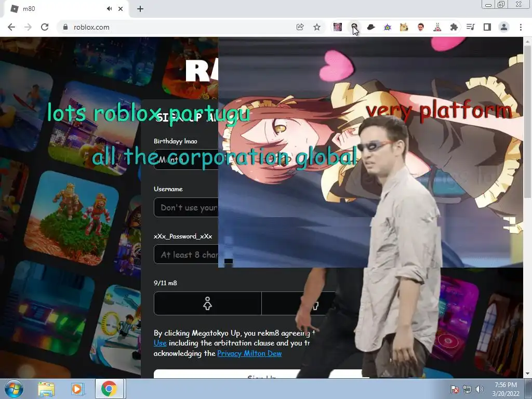Screen dimensions: 532x399
Task: Share this page using the share icon
Action: pos(300,27)
